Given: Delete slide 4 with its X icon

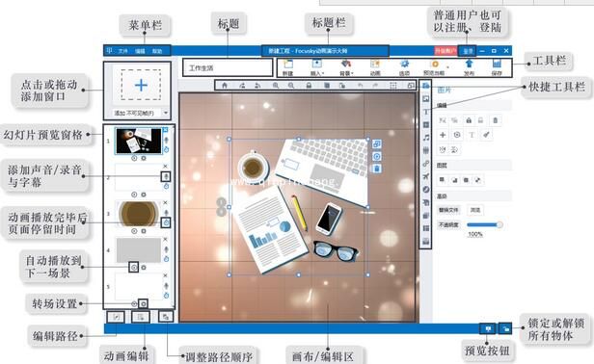Looking at the screenshot, I should [165, 239].
